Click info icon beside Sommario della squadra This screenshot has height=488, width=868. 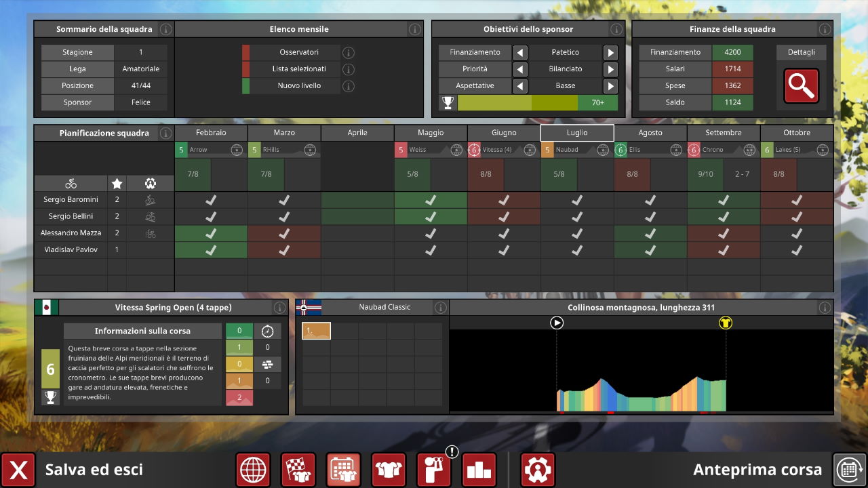(x=165, y=29)
